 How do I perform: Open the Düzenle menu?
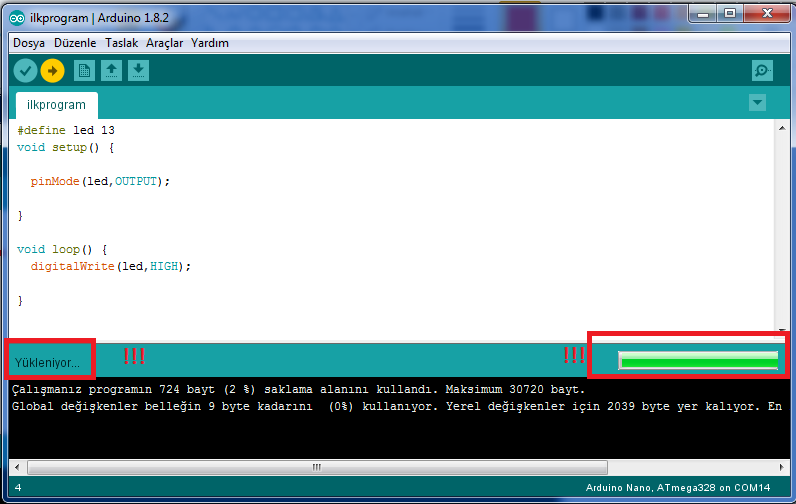point(75,43)
